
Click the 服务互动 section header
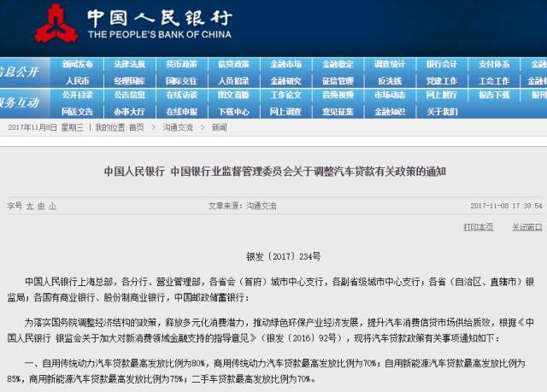(19, 102)
